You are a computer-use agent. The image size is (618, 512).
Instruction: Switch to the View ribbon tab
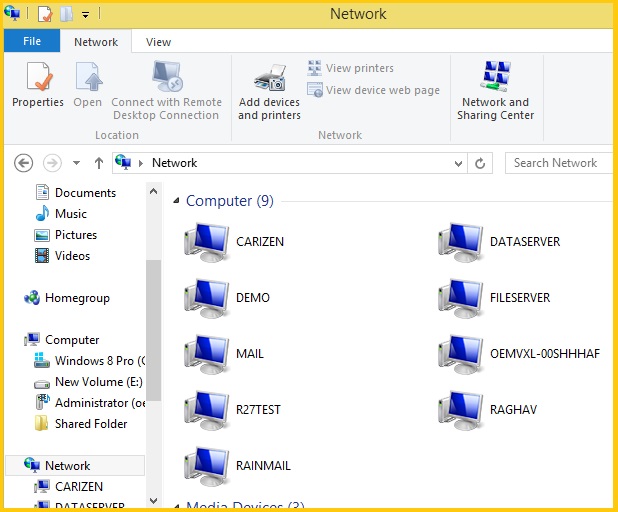[158, 42]
